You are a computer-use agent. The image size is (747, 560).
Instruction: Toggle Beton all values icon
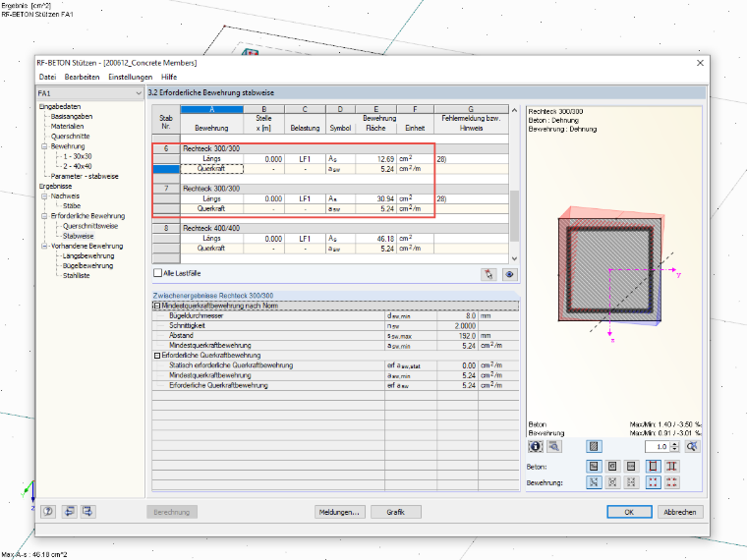point(671,467)
